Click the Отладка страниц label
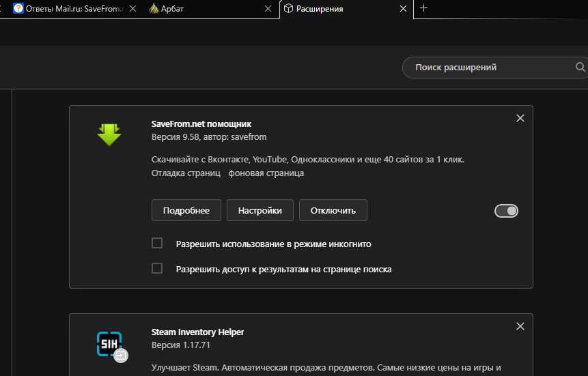Screen dimensions: 588x376 click(186, 173)
